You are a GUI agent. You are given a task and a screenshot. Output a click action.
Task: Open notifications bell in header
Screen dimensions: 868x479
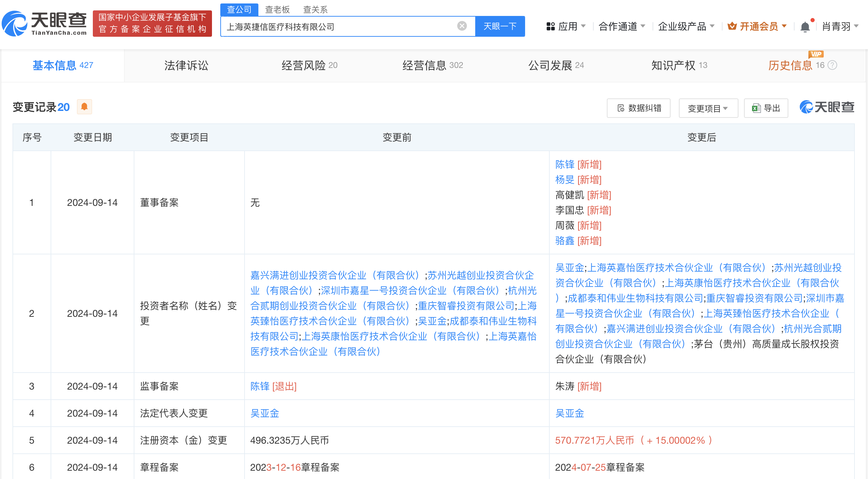click(x=805, y=27)
